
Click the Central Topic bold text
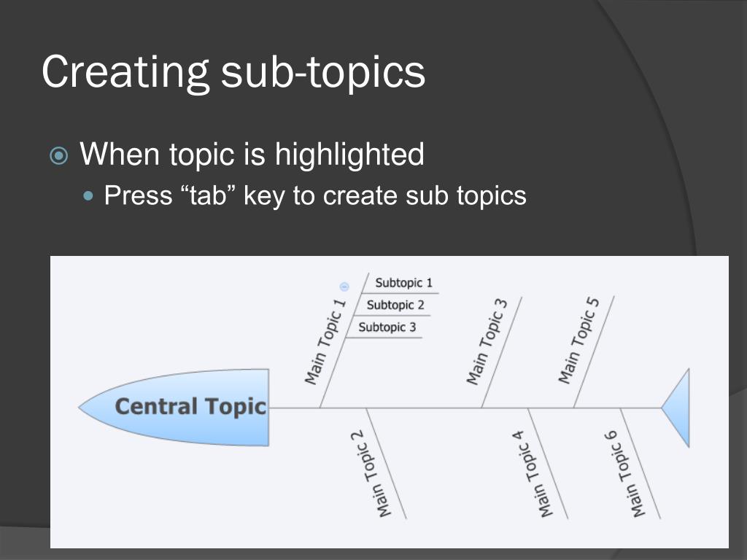pos(190,407)
